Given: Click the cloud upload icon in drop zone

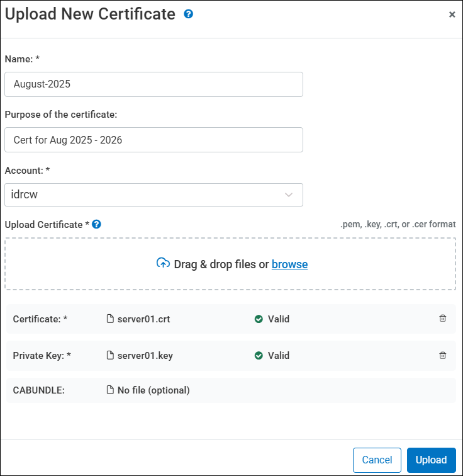Looking at the screenshot, I should click(x=163, y=264).
